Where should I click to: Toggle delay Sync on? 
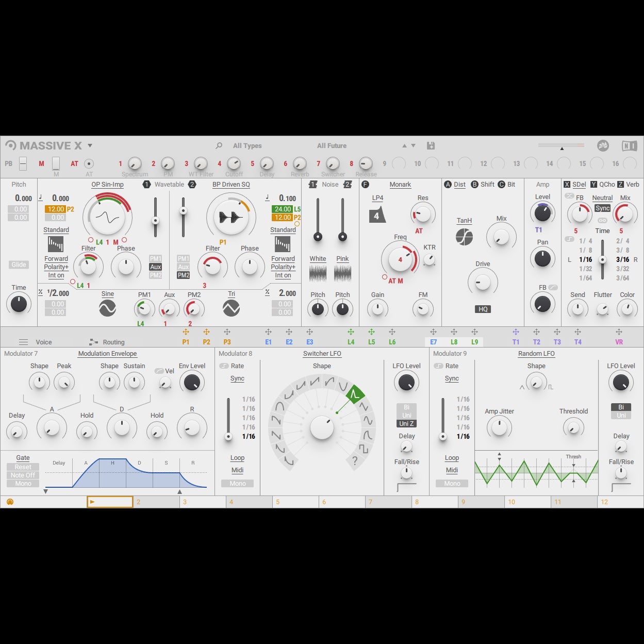602,208
